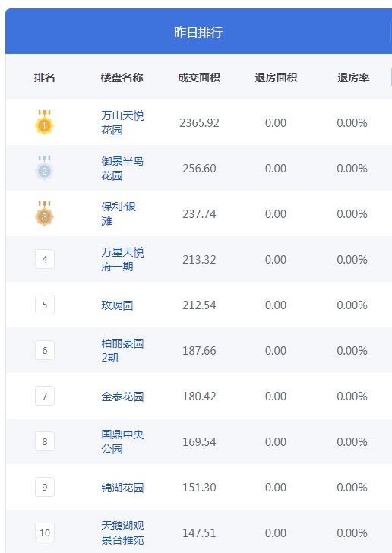The image size is (392, 553).
Task: Click the rank 6 number badge
Action: (45, 350)
